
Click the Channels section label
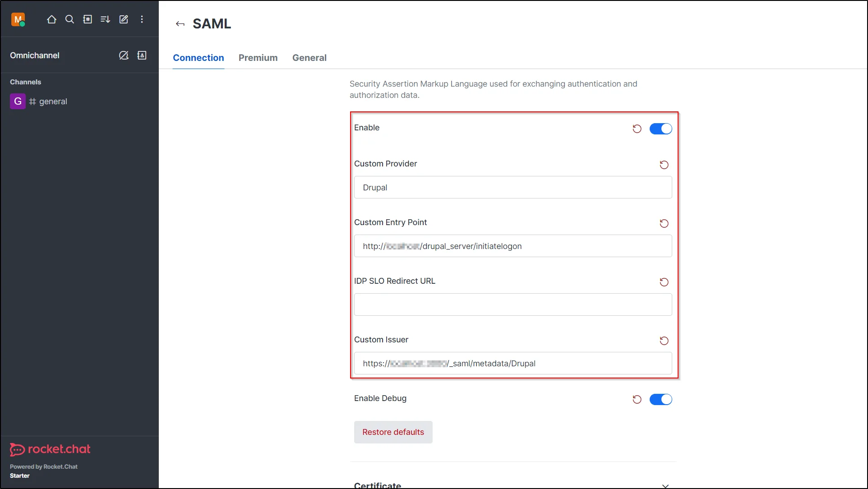(x=25, y=82)
